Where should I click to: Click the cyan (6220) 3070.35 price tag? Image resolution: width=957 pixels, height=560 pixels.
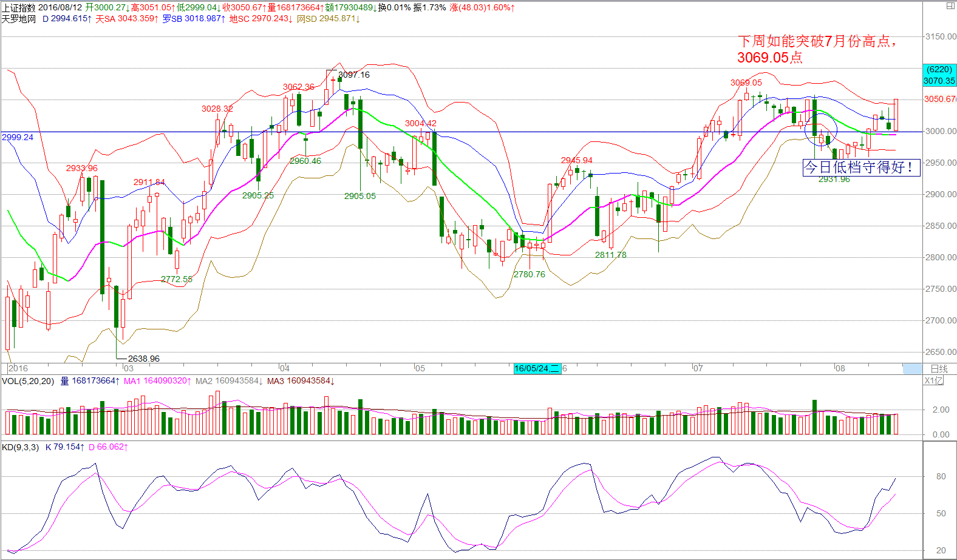pyautogui.click(x=939, y=75)
